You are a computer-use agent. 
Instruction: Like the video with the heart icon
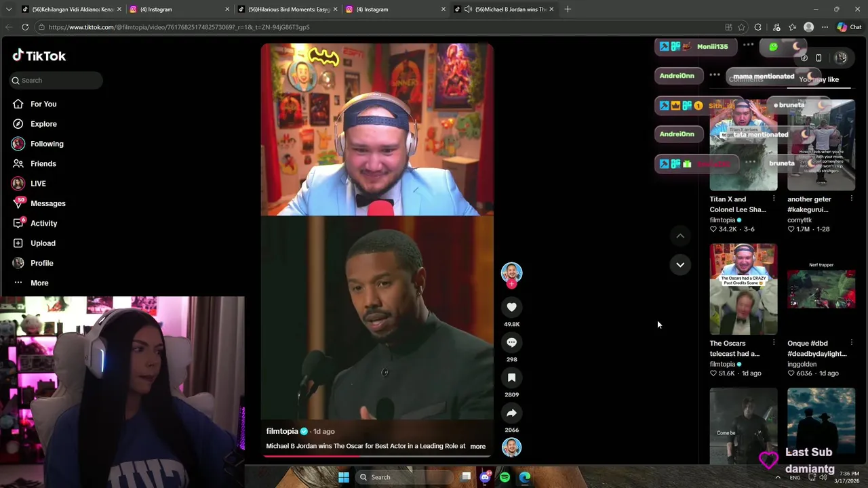pyautogui.click(x=511, y=307)
